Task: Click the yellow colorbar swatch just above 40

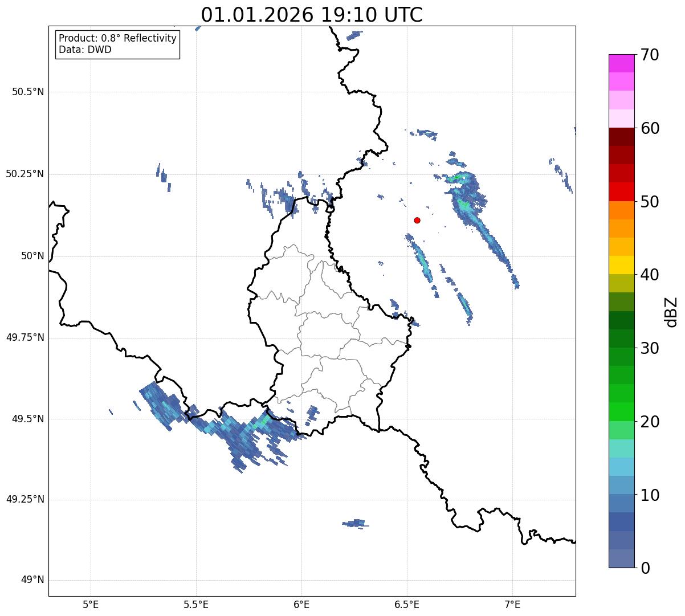Action: pyautogui.click(x=621, y=265)
